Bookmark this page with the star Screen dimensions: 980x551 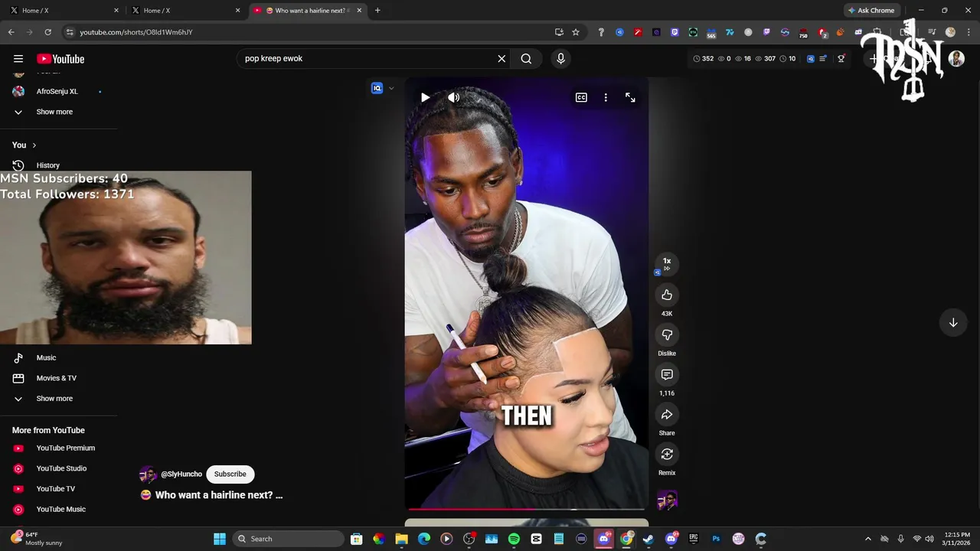(x=576, y=32)
